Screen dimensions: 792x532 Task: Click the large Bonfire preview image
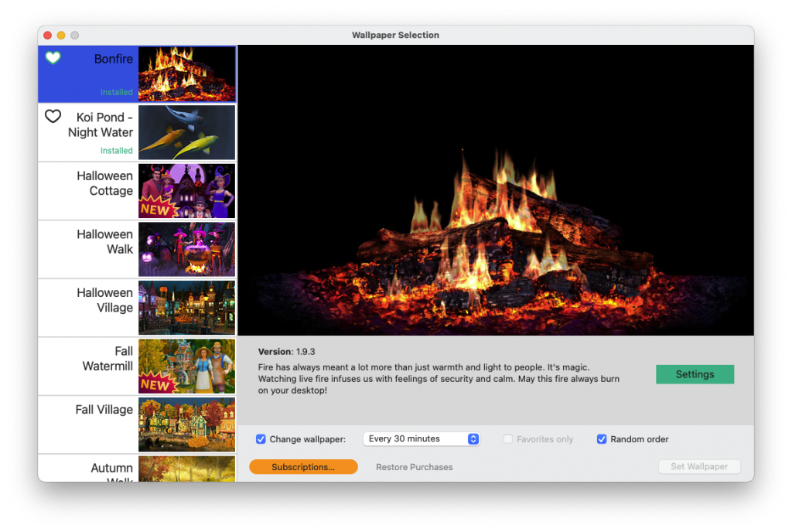click(x=496, y=190)
